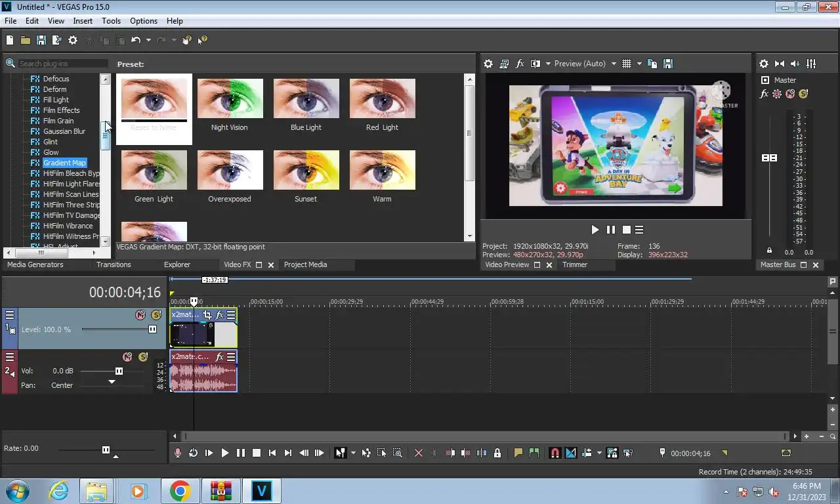Select the Film Grain plug-in
The image size is (840, 504).
[x=58, y=121]
